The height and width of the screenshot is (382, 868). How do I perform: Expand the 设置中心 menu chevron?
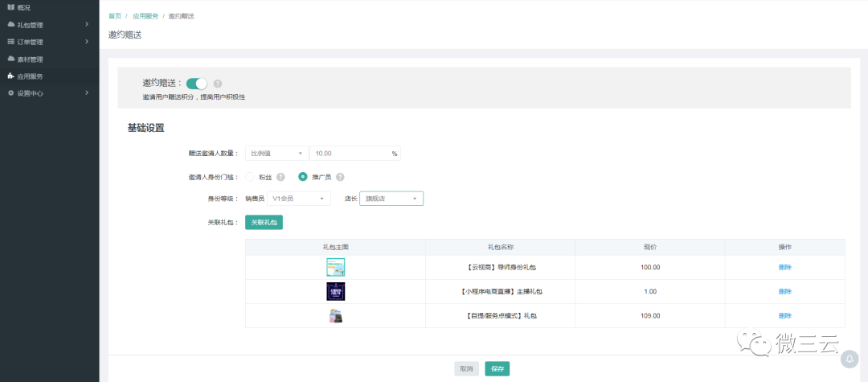tap(87, 93)
